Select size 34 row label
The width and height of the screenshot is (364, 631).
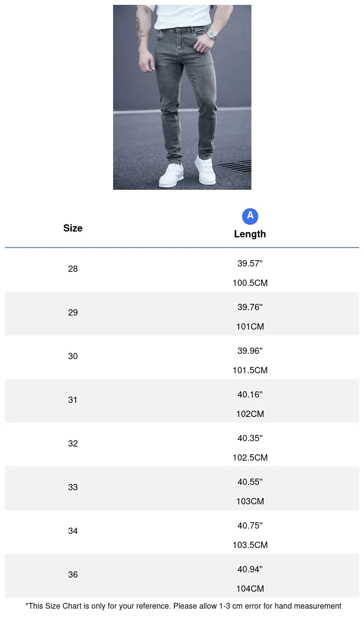[73, 531]
